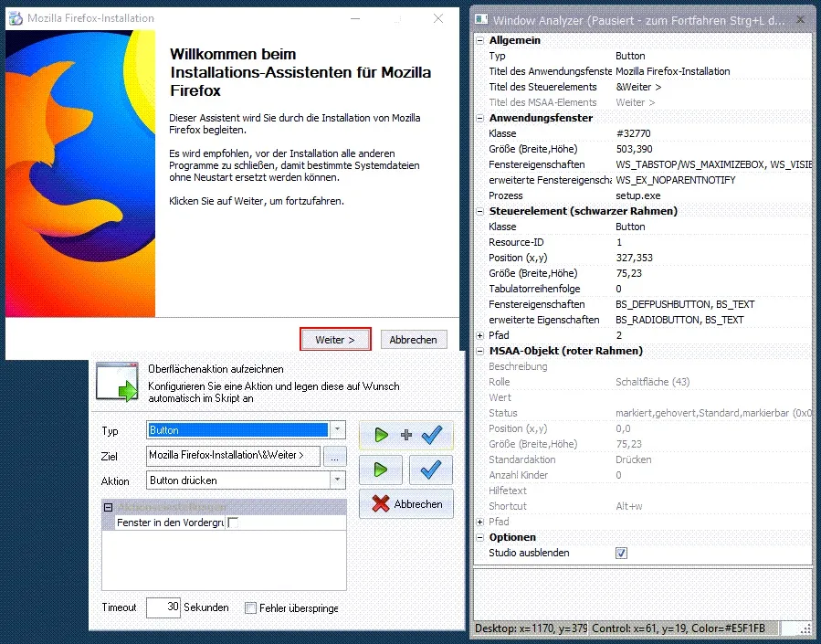Screen dimensions: 821x644
Task: Select the value BS_DEFPUSHBUTTON, BS_TEXT
Action: 685,304
